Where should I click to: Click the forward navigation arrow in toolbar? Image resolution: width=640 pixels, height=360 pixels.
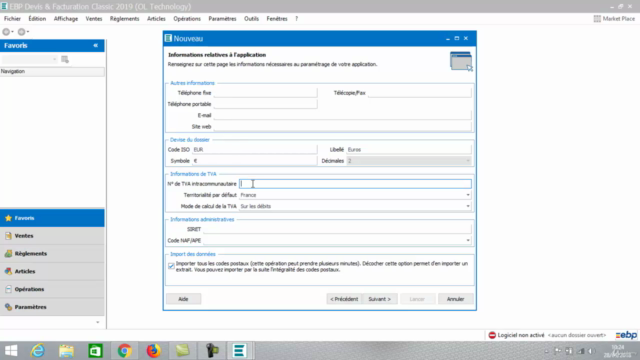point(22,31)
